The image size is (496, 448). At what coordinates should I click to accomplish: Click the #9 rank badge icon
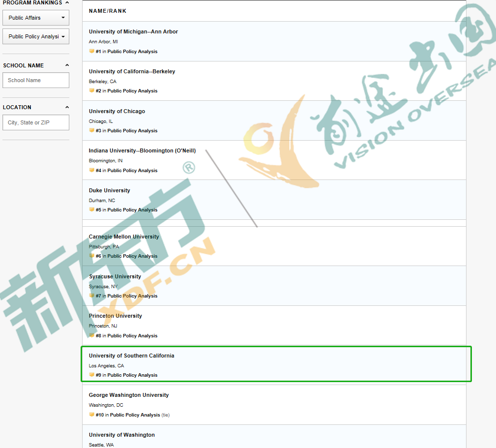point(92,375)
